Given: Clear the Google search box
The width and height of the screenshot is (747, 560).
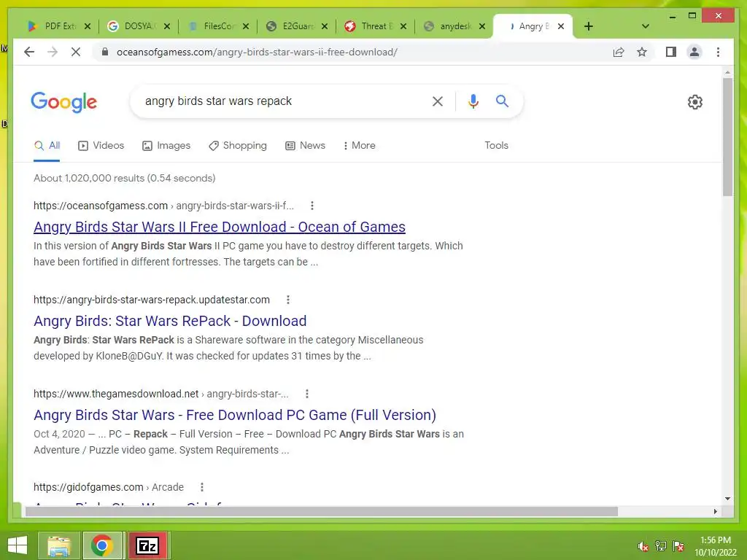Looking at the screenshot, I should (438, 101).
